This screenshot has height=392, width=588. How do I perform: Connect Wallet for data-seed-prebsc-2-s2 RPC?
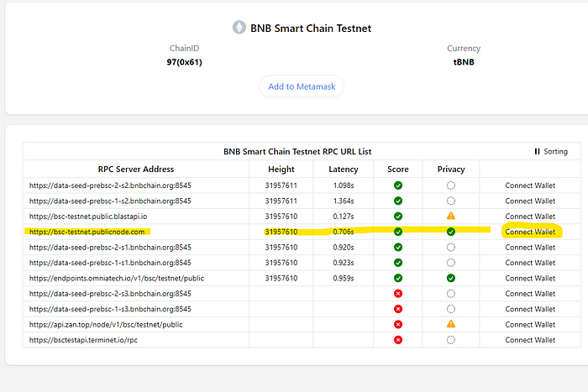click(530, 186)
